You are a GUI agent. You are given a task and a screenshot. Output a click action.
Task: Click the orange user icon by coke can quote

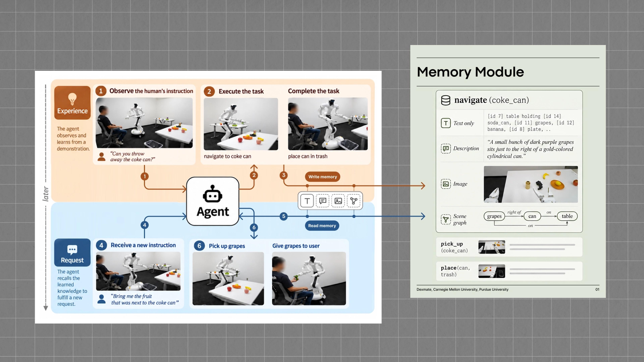[x=101, y=157]
